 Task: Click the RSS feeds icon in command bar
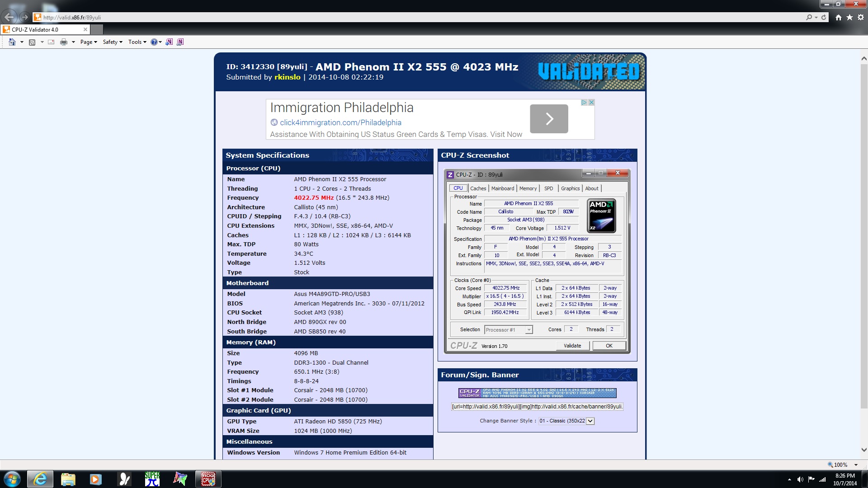click(32, 42)
